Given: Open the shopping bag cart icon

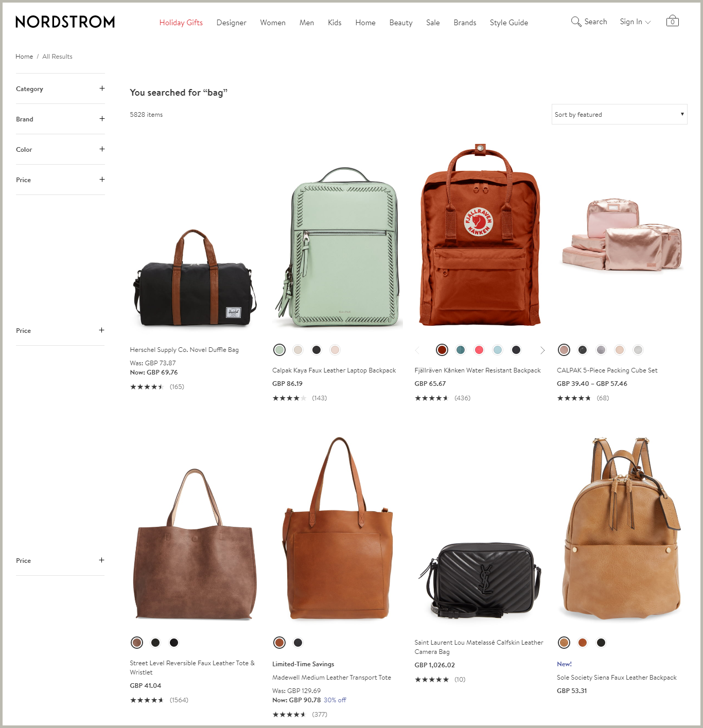Looking at the screenshot, I should point(672,21).
